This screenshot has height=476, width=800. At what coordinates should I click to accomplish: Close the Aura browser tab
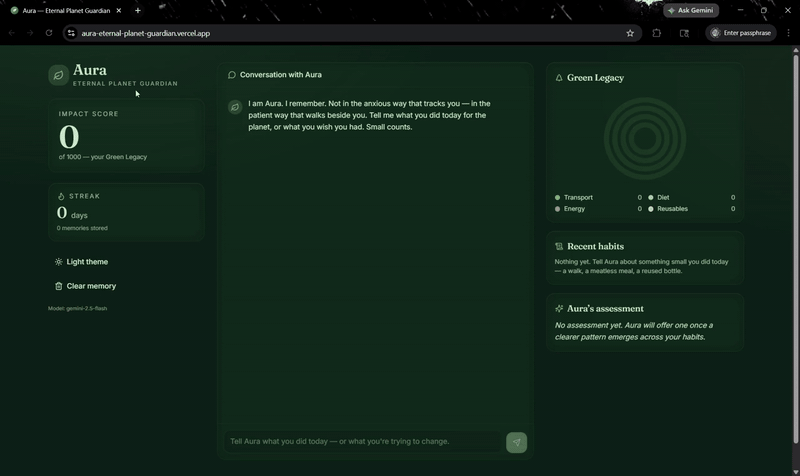[119, 10]
